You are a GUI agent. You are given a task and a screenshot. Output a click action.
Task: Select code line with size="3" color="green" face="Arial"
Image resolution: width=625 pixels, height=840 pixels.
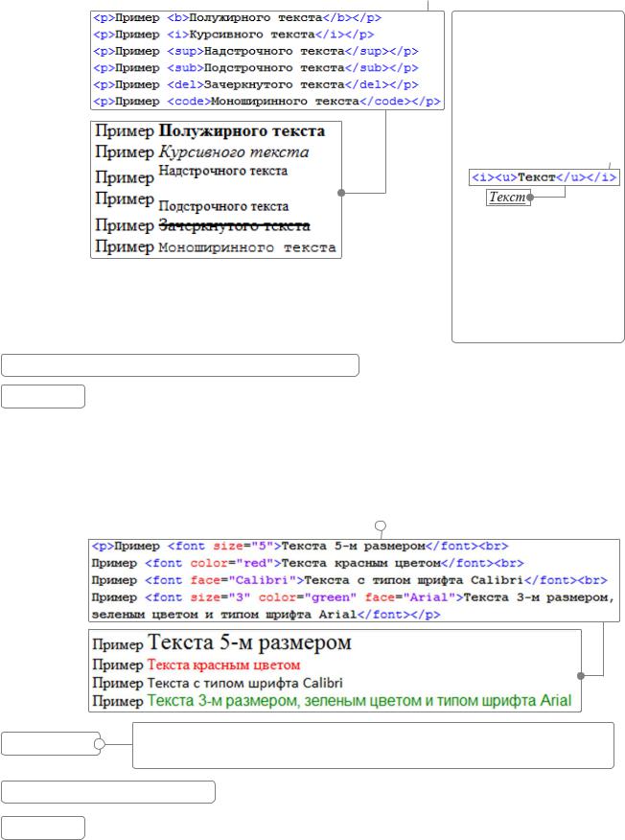(x=354, y=597)
